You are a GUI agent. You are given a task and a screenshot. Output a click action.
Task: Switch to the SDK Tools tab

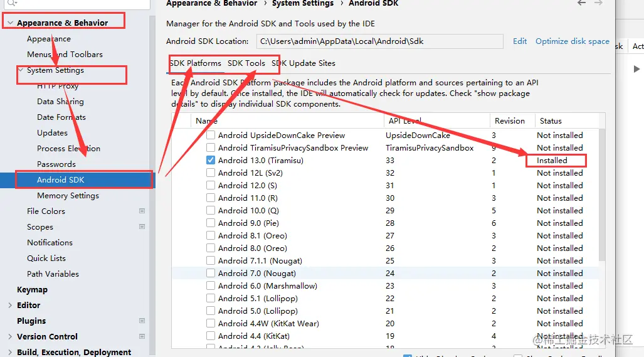[x=246, y=63]
